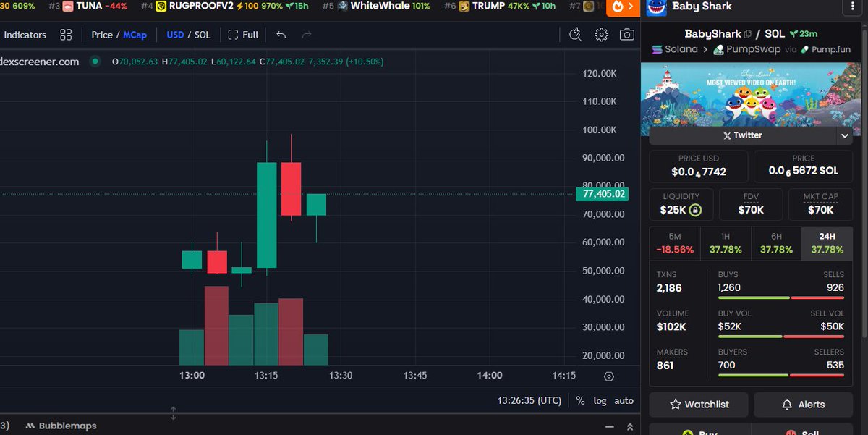Switch chart to MCap mode
The height and width of the screenshot is (435, 868).
coord(135,35)
